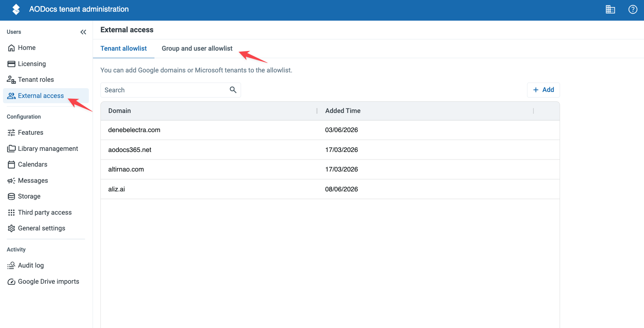The width and height of the screenshot is (644, 328).
Task: Click the Tenant roles icon
Action: (x=11, y=80)
